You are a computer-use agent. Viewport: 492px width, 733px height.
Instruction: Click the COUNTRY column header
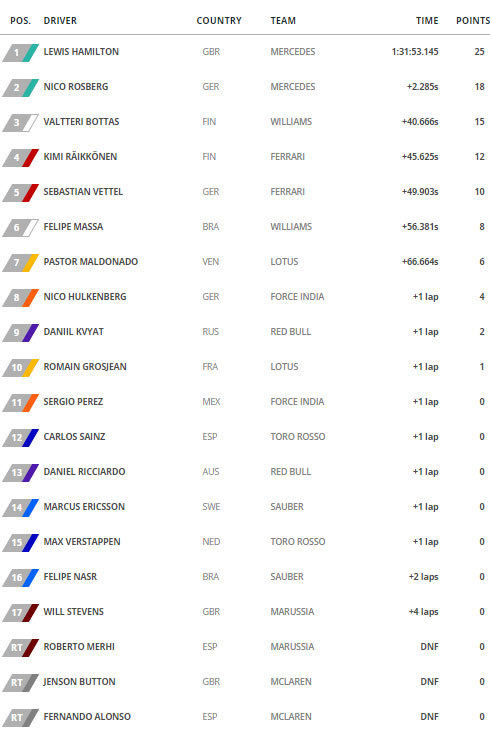(x=219, y=21)
